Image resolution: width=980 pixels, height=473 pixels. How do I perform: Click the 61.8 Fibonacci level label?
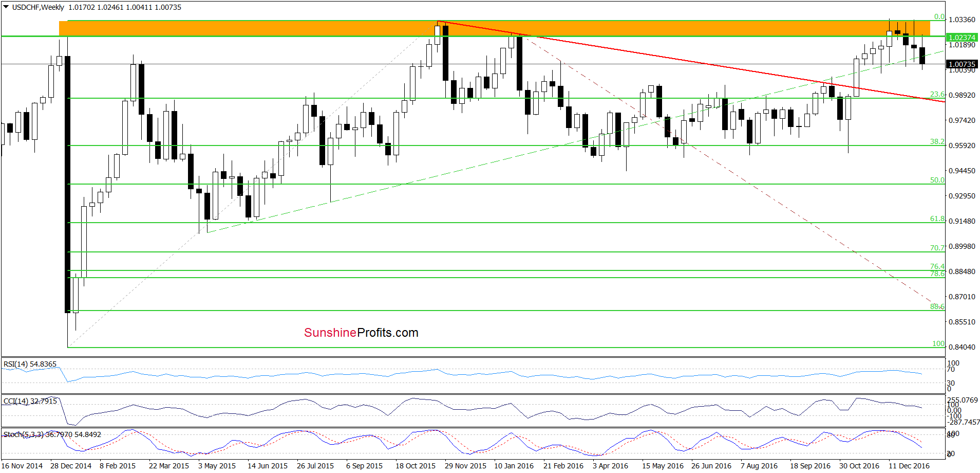937,219
